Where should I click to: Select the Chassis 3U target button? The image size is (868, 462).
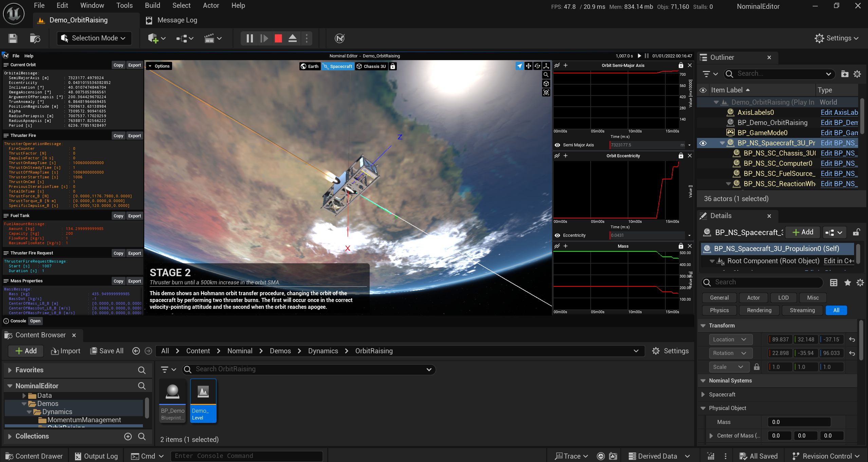(371, 66)
